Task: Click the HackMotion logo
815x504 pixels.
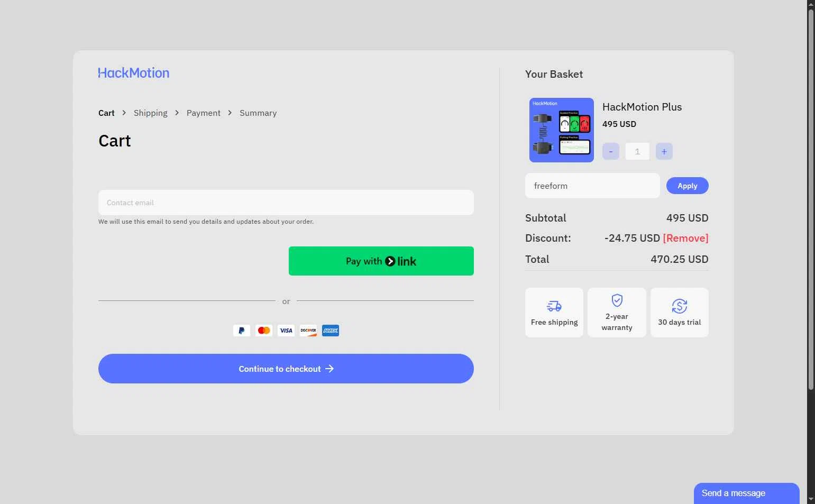Action: pos(134,73)
